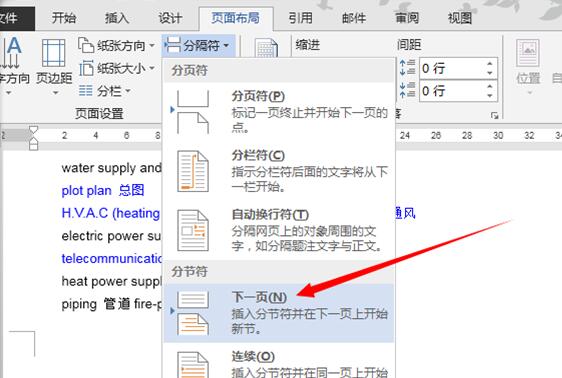Click the 'water supply and' text line
Viewport: 562px width, 378px height.
click(111, 168)
